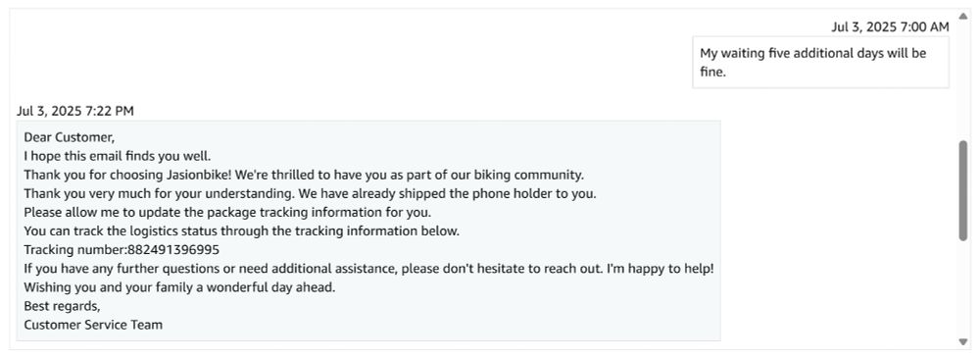Click the 'Dear Customer,' greeting line
This screenshot has height=359, width=980.
coord(70,137)
